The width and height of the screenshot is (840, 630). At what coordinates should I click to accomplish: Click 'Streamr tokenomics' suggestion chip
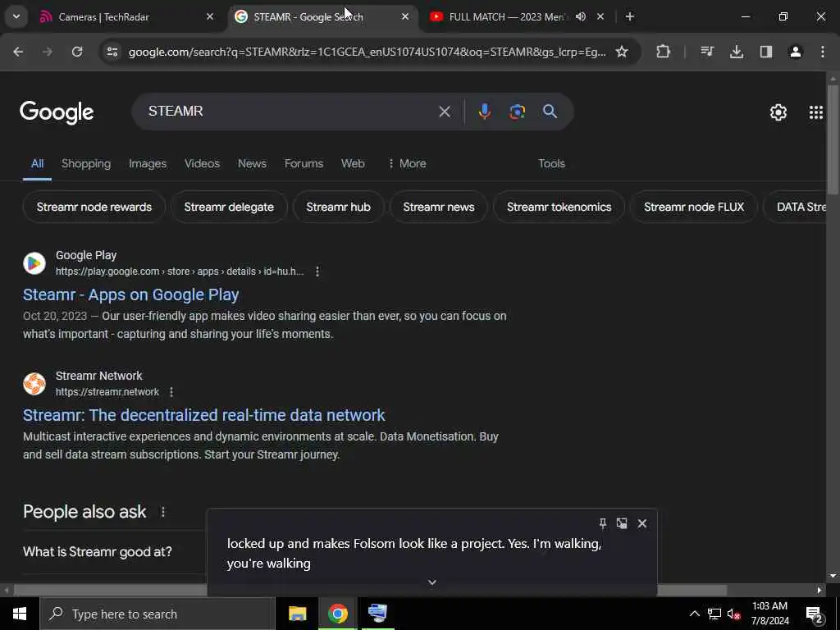tap(559, 207)
